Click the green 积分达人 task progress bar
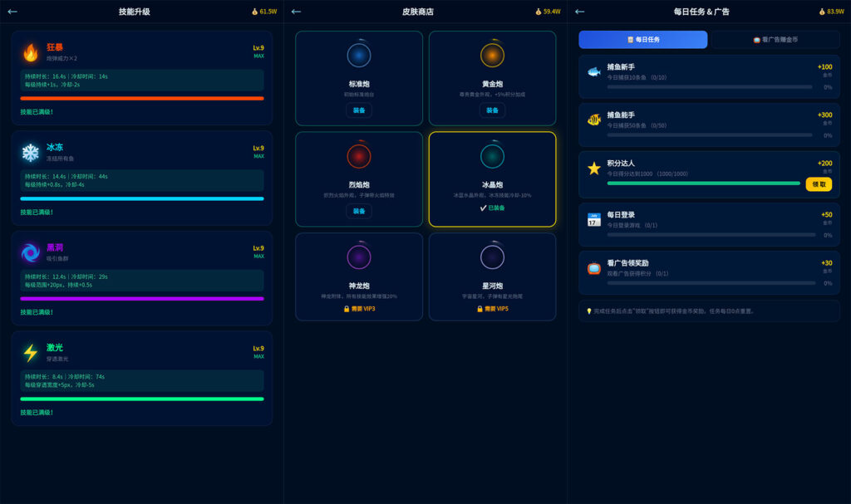 pos(703,183)
